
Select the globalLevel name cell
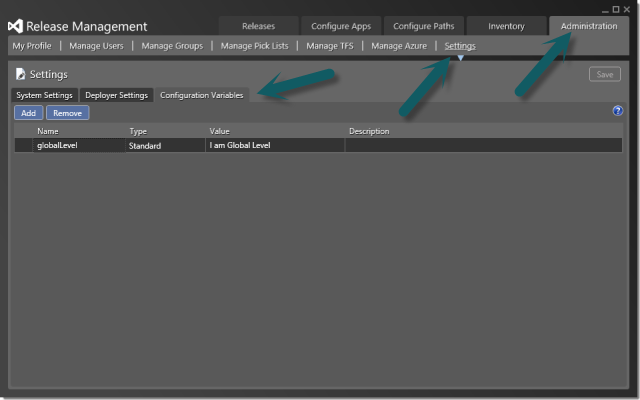pyautogui.click(x=79, y=145)
